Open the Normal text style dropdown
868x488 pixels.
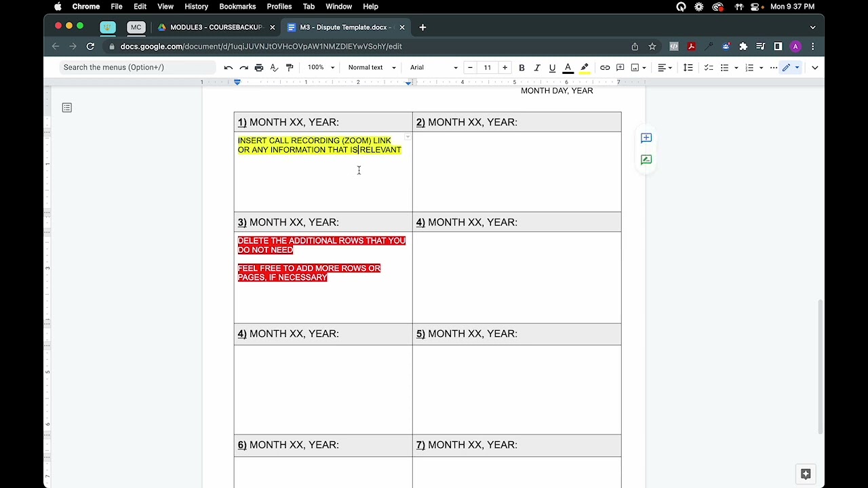[x=372, y=67]
